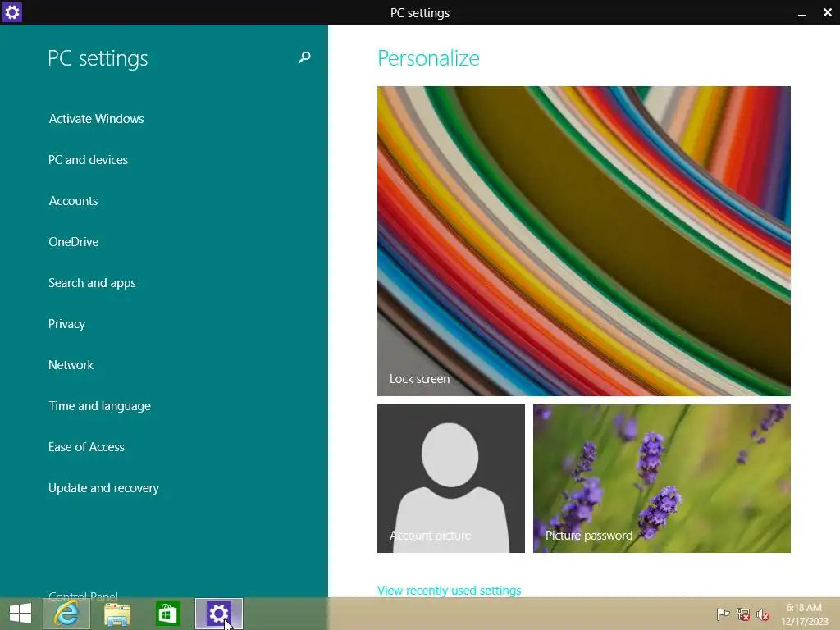Select Accounts in sidebar
Screen dimensions: 840x630
(x=73, y=201)
